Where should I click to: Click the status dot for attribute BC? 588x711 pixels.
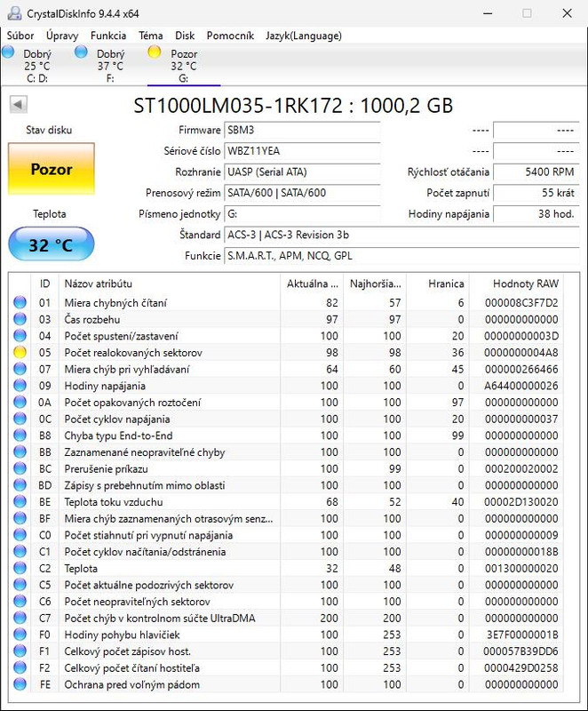[20, 468]
